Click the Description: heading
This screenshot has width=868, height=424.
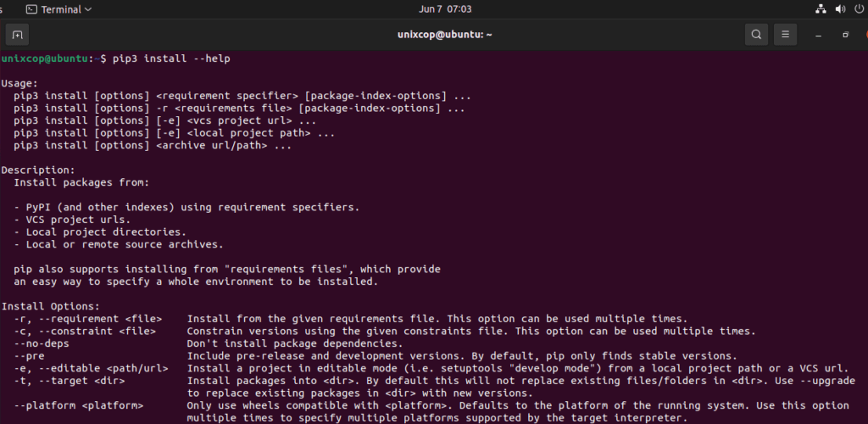(x=38, y=170)
